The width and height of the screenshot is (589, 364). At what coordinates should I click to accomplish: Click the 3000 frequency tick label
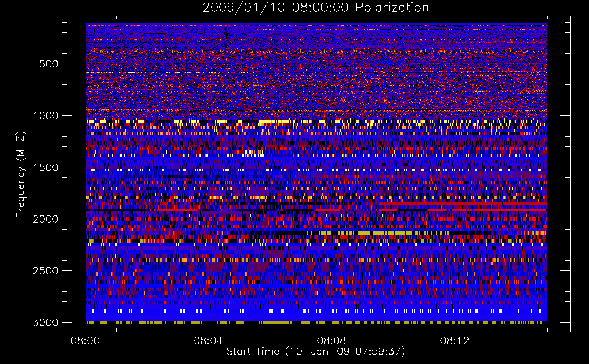[46, 323]
